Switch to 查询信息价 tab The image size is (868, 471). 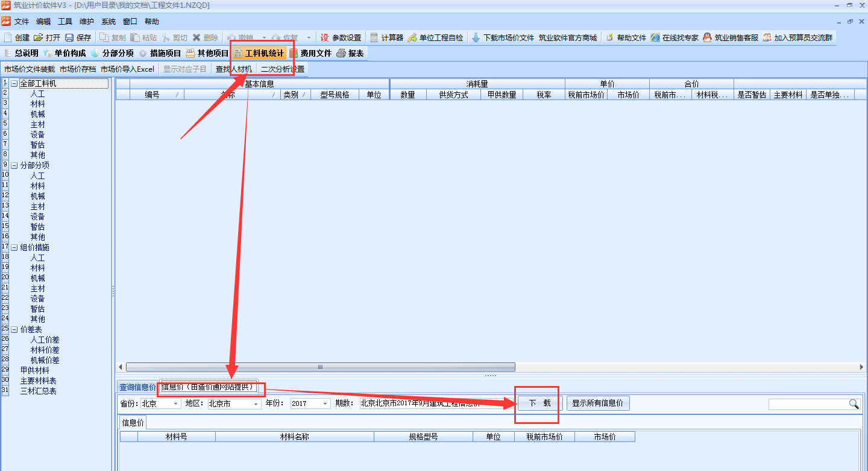[x=137, y=387]
